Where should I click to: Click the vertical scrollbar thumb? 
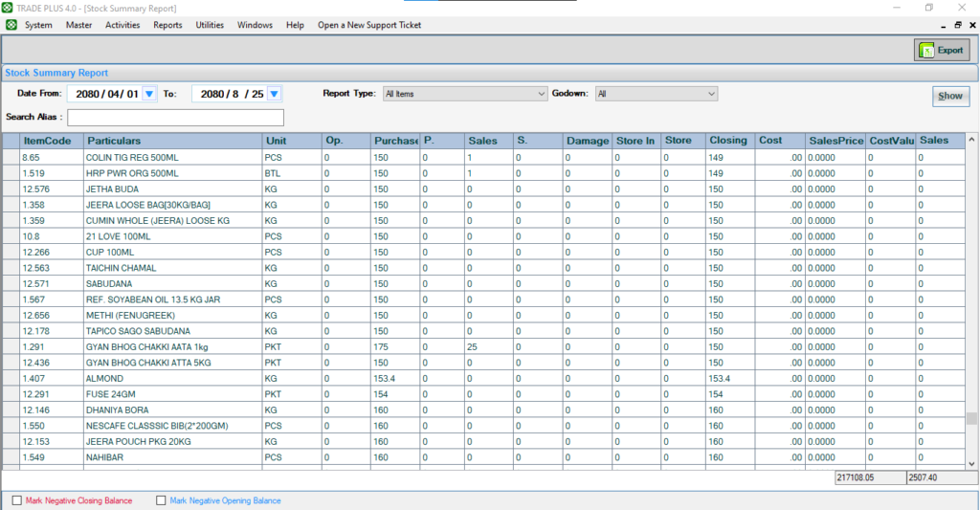971,418
